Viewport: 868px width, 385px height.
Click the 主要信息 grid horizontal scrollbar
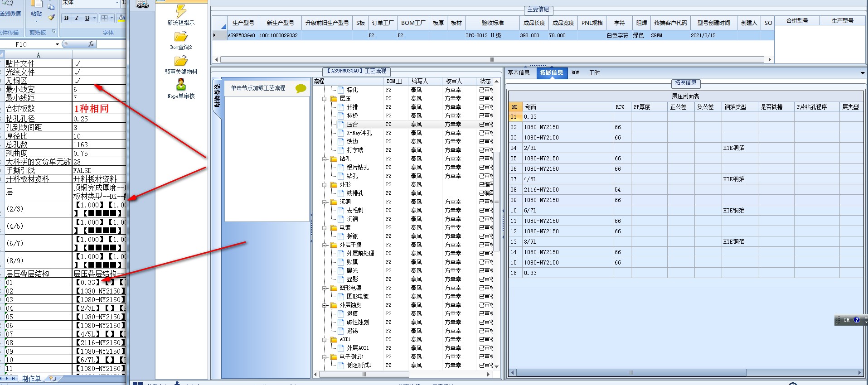click(492, 59)
